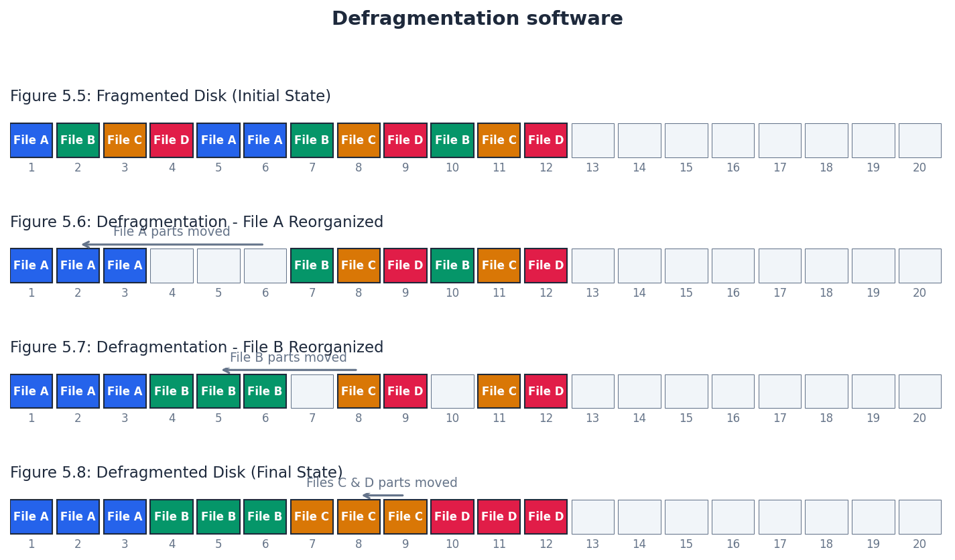Click the Defragmentation software title
Screen dimensions: 955x560
476,18
